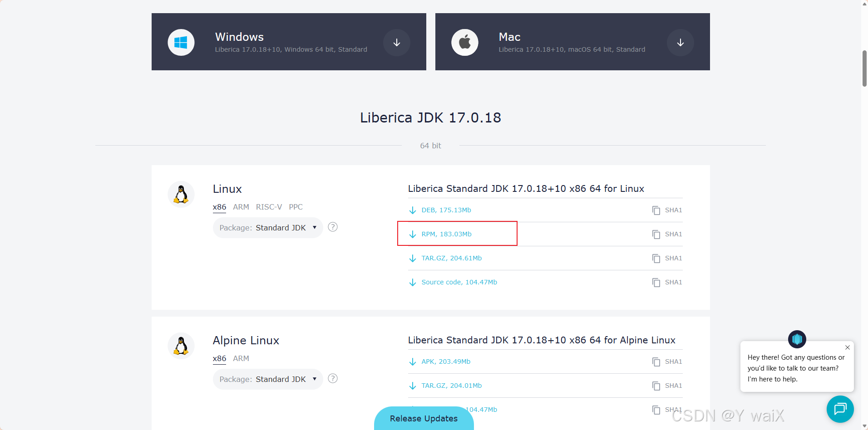Image resolution: width=868 pixels, height=430 pixels.
Task: Copy SHA1 for the Alpine APK package
Action: tap(667, 362)
